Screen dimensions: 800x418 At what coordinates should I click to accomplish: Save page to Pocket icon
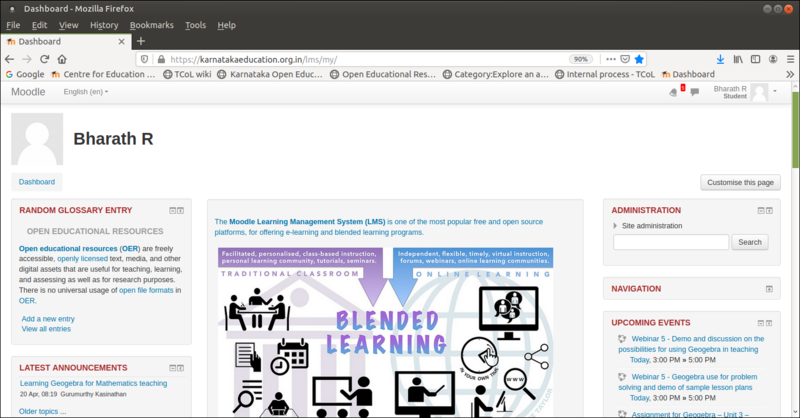625,59
